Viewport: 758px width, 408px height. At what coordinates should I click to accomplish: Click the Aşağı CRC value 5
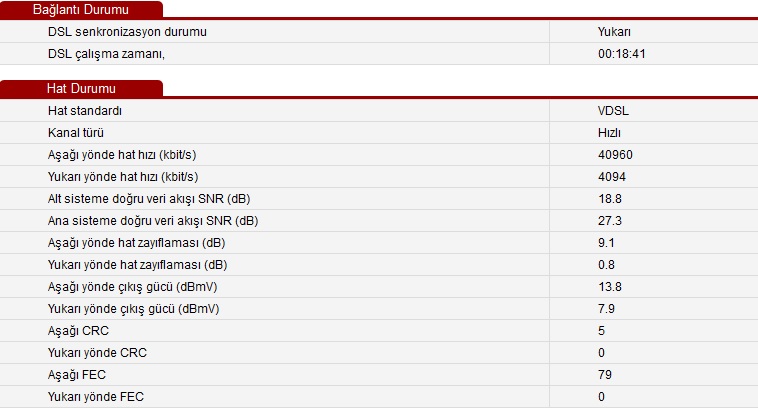pos(601,331)
